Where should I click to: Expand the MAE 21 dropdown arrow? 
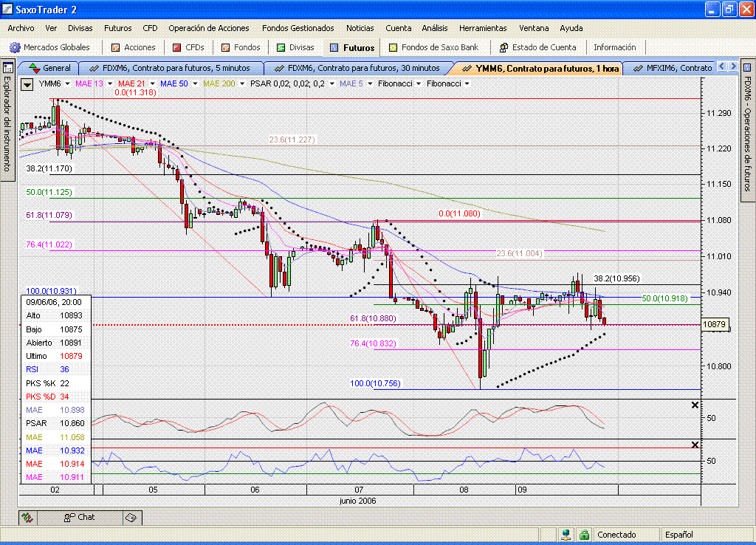point(152,84)
